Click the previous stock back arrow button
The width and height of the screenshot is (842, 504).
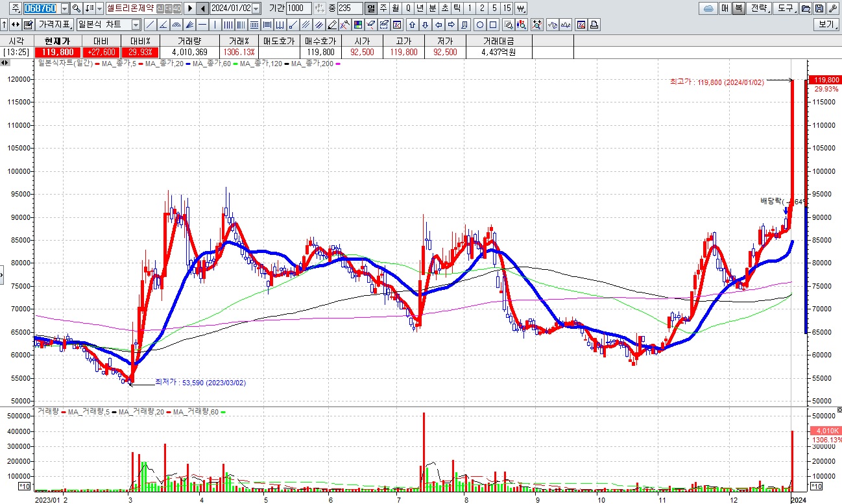(202, 8)
